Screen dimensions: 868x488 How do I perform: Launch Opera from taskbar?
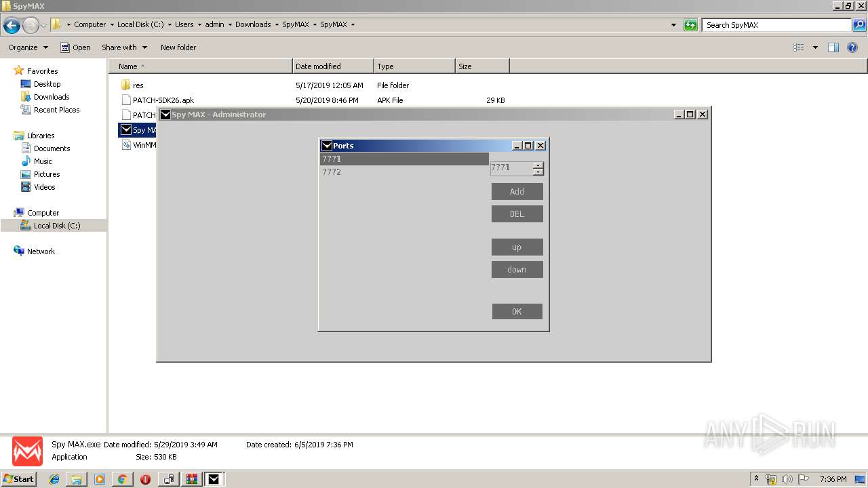point(145,479)
